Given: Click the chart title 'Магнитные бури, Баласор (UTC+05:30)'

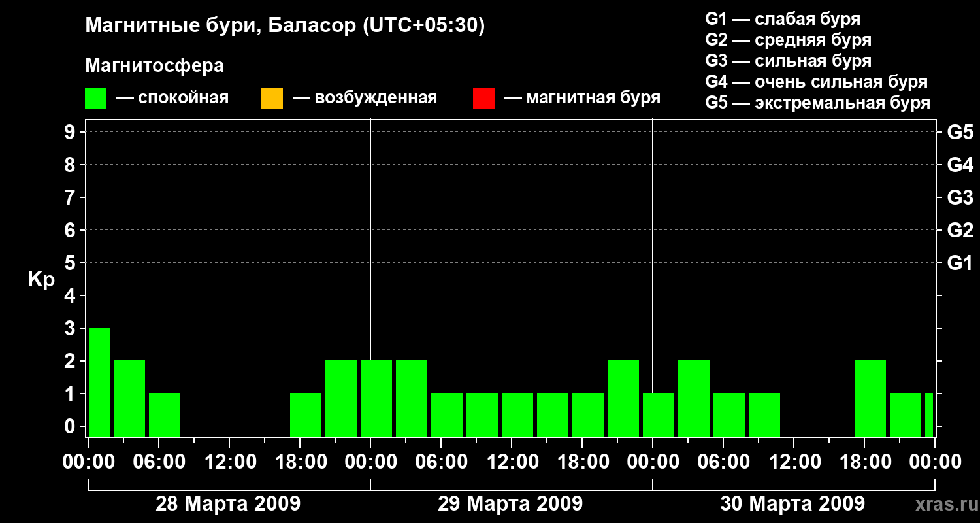Looking at the screenshot, I should [x=285, y=26].
